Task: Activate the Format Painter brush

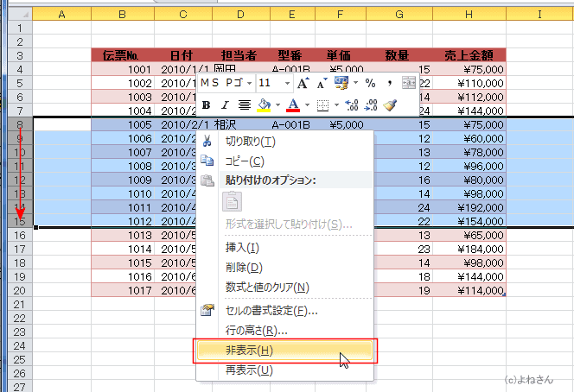Action: (390, 105)
